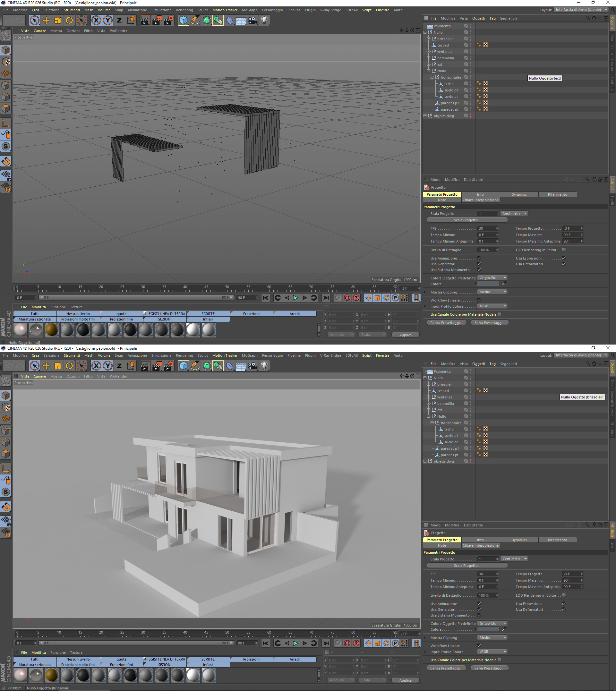This screenshot has height=691, width=616.
Task: Click the Scala Progetto... button in upper window
Action: tap(467, 220)
